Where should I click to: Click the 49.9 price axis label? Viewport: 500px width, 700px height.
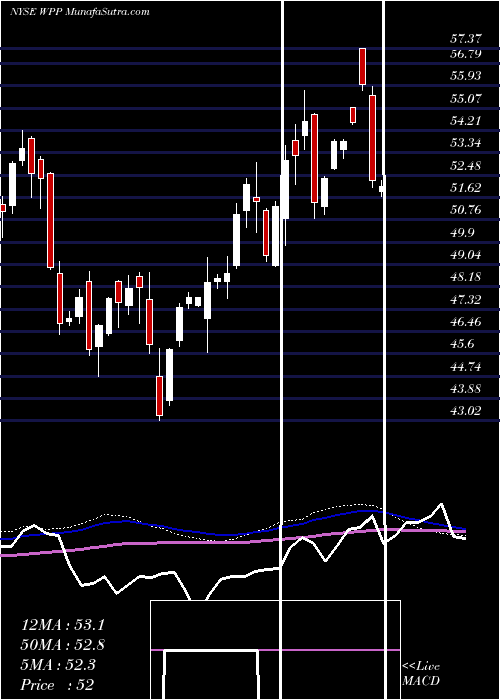[462, 233]
